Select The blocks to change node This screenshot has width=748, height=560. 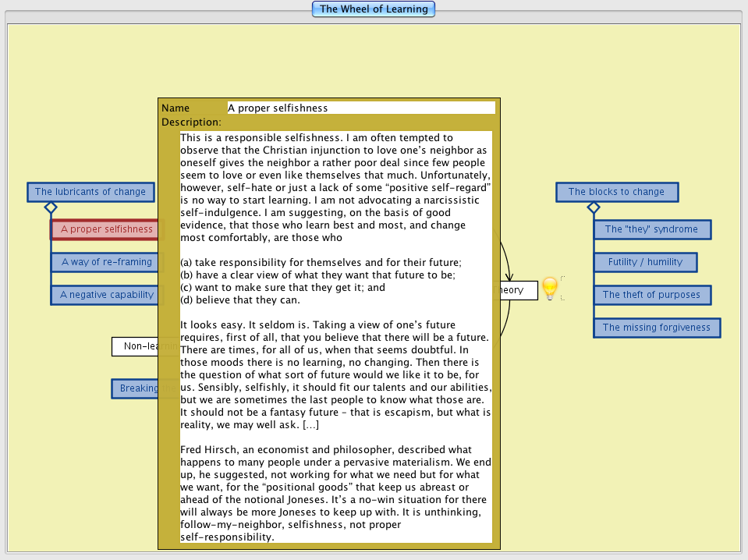tap(616, 192)
